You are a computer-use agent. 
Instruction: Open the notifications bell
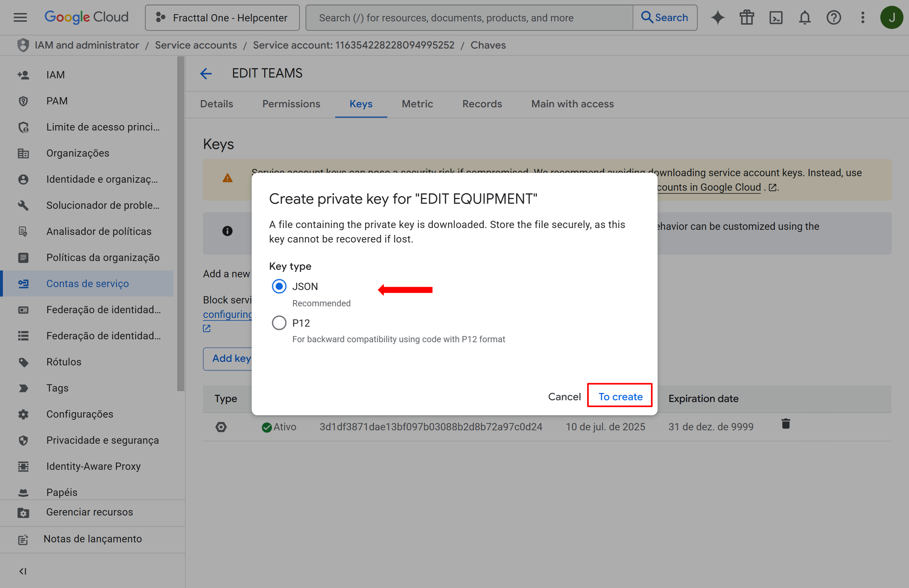click(804, 17)
